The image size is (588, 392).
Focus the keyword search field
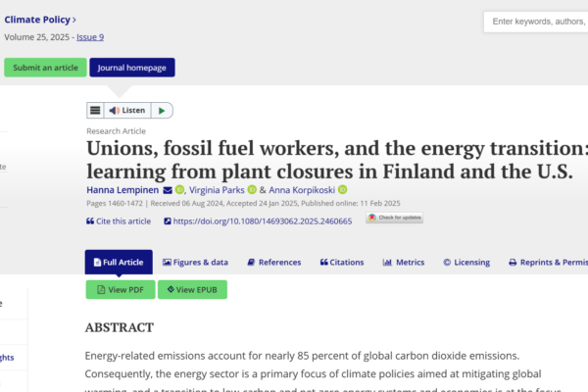(x=536, y=22)
